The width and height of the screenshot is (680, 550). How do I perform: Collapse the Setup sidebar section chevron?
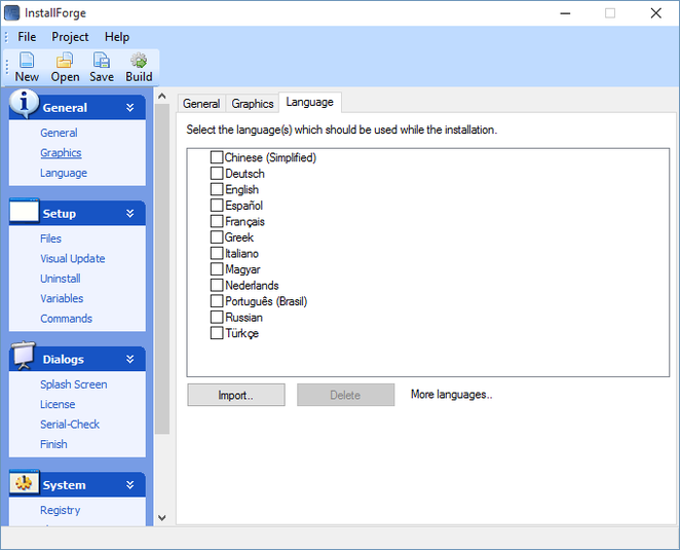(x=130, y=213)
